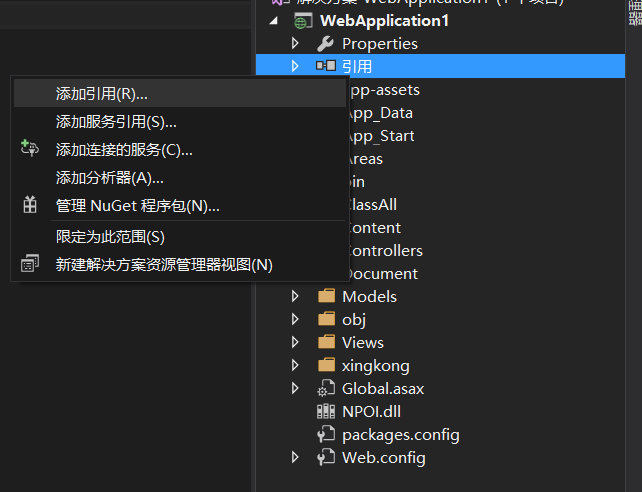Click the new explorer view window icon
Image resolution: width=642 pixels, height=492 pixels.
click(30, 264)
